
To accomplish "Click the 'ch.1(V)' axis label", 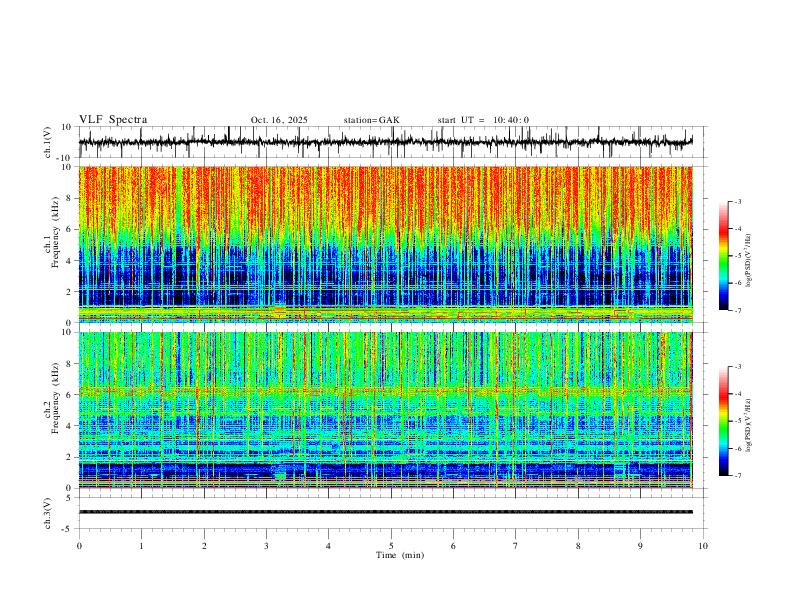I will [48, 142].
